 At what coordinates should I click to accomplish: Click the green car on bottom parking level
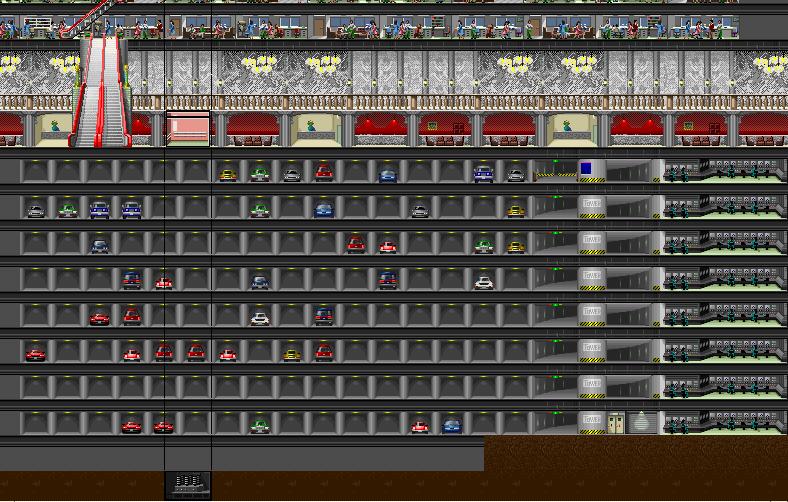pos(260,426)
